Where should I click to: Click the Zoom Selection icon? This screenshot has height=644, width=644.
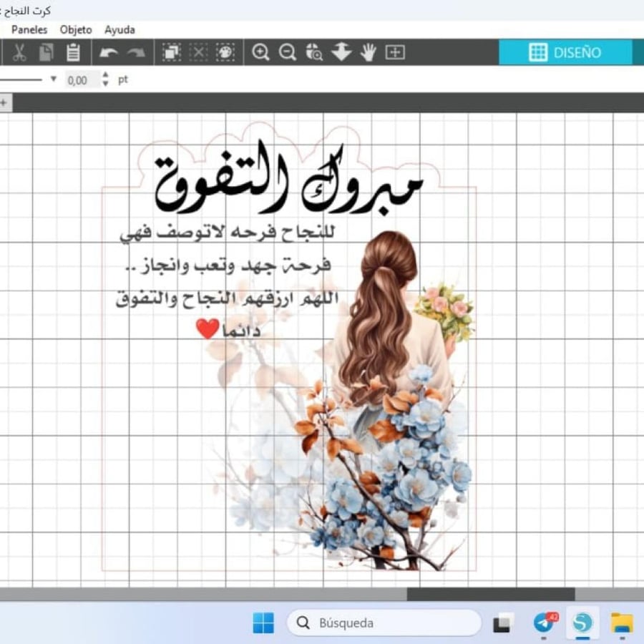pos(314,52)
